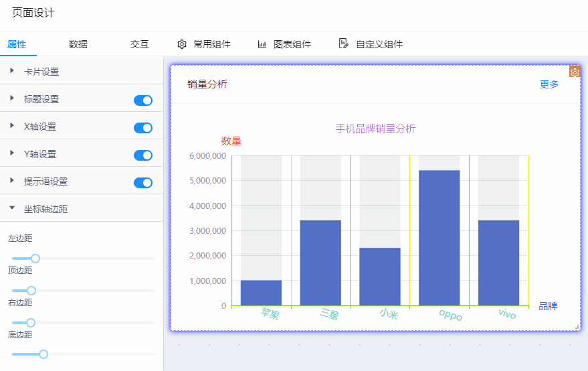
Task: Click the resize handle at the chart card corner
Action: tap(577, 327)
